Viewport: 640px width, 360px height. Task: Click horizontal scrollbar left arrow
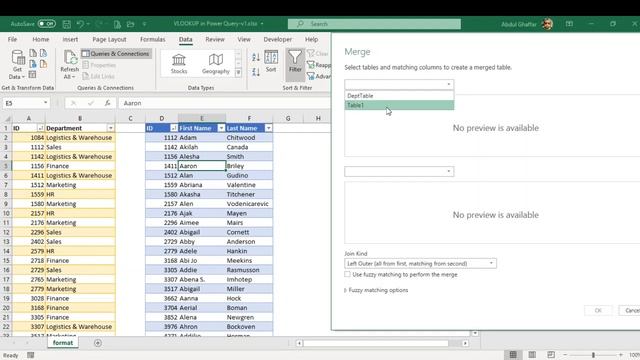[x=299, y=343]
